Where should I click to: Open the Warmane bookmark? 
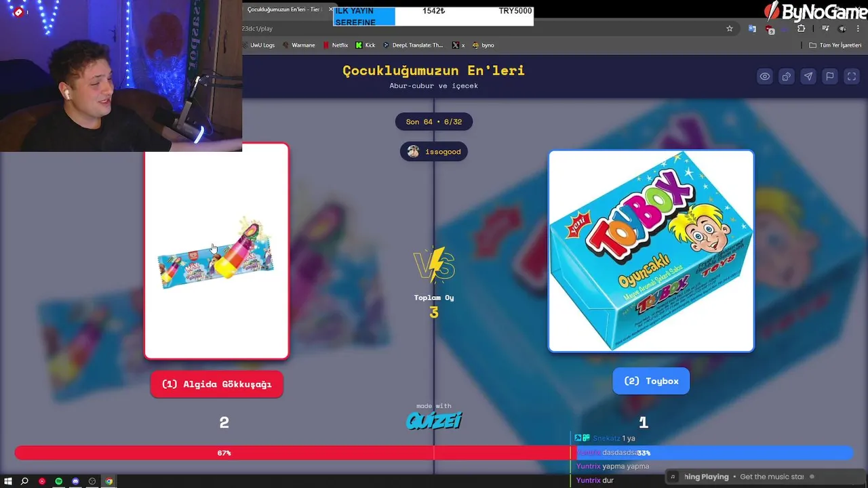pyautogui.click(x=298, y=45)
